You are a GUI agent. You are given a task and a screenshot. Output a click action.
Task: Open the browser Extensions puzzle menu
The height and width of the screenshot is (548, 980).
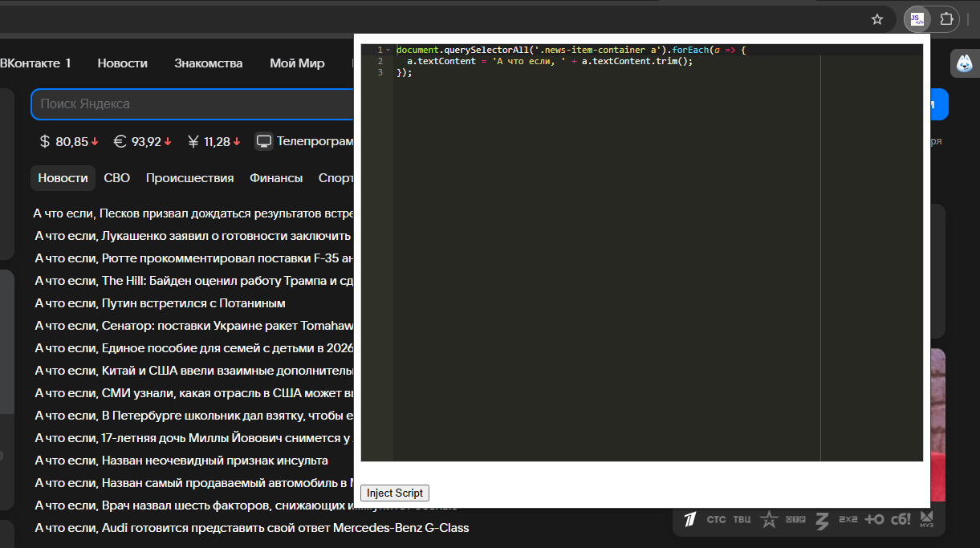(946, 19)
